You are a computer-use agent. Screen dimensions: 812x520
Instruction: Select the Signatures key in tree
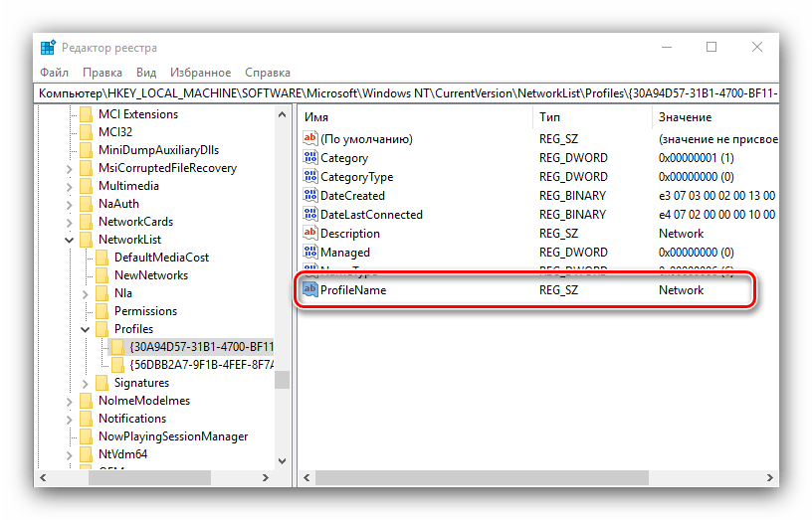pos(141,383)
